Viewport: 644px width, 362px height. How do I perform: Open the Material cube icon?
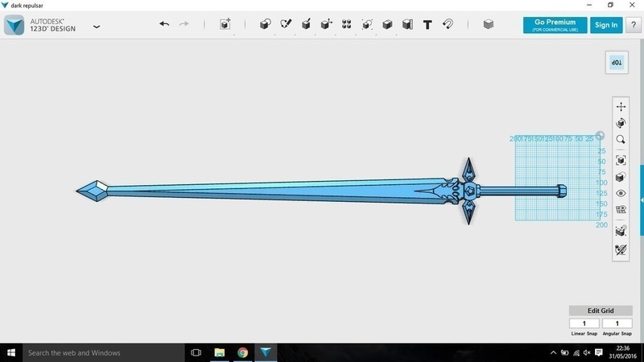tap(489, 24)
